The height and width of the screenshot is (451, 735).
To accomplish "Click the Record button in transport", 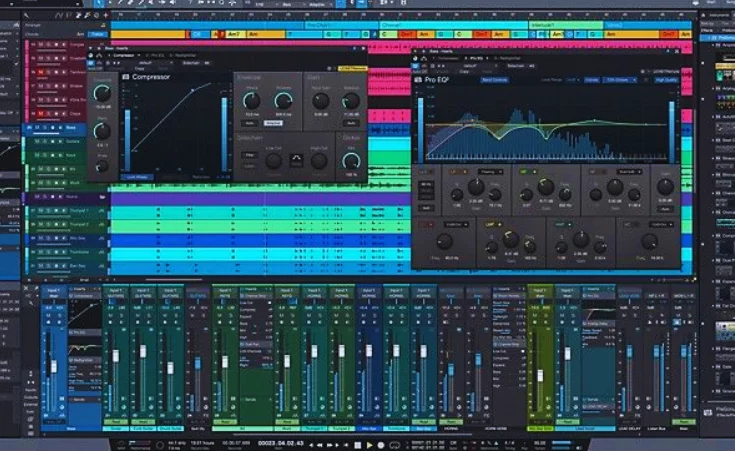I will [381, 444].
